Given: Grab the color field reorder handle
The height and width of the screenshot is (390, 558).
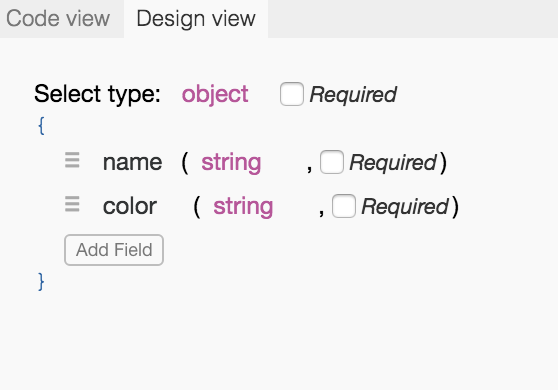Looking at the screenshot, I should tap(72, 204).
